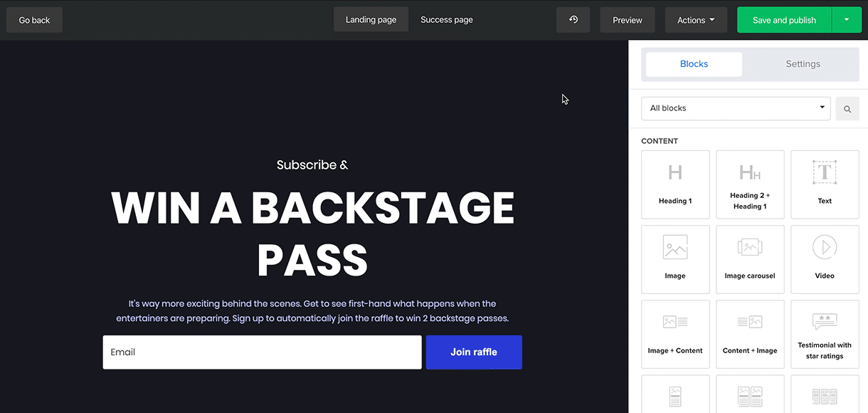
Task: Add the Heading 2 + Heading 1 block
Action: pos(750,184)
